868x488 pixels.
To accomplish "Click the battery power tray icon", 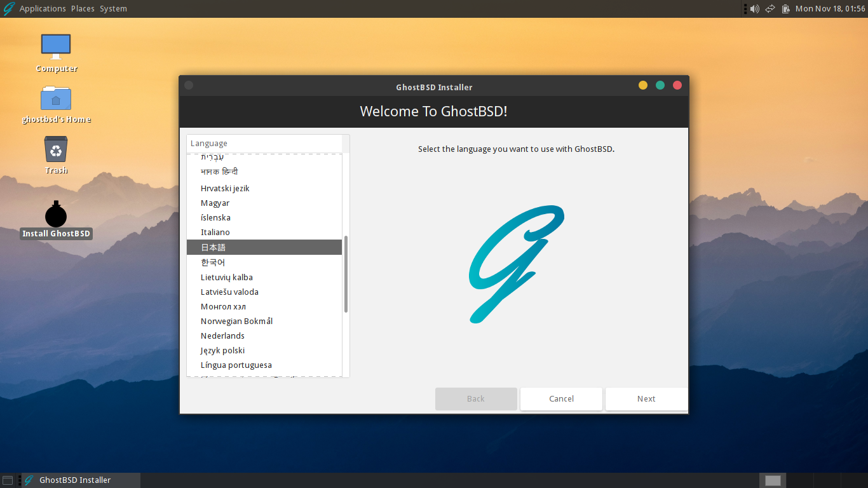I will [x=786, y=9].
